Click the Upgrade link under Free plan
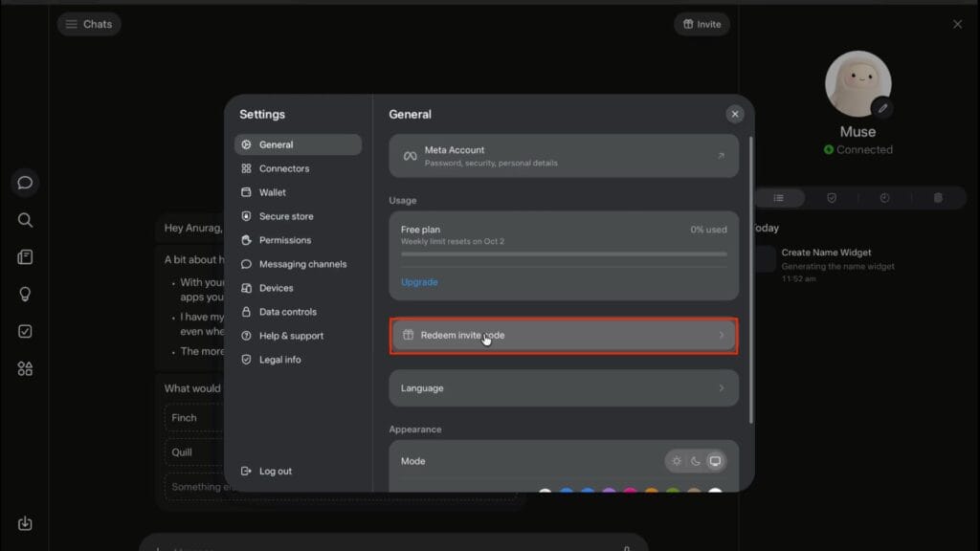The width and height of the screenshot is (980, 551). pyautogui.click(x=419, y=282)
